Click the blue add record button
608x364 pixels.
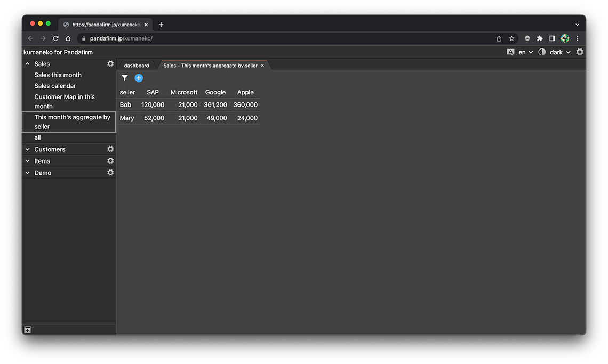coord(139,78)
